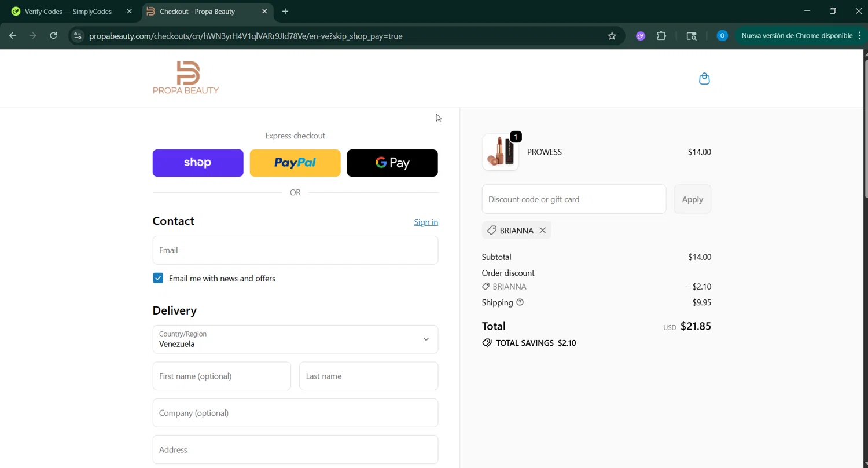
Task: Remove the BRIANNA discount code
Action: [542, 231]
